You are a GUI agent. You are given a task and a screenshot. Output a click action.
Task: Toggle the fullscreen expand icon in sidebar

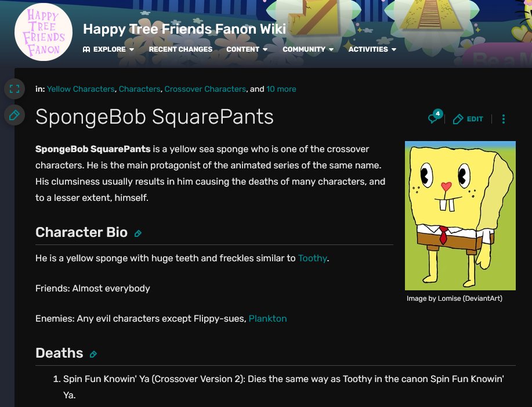pyautogui.click(x=15, y=89)
